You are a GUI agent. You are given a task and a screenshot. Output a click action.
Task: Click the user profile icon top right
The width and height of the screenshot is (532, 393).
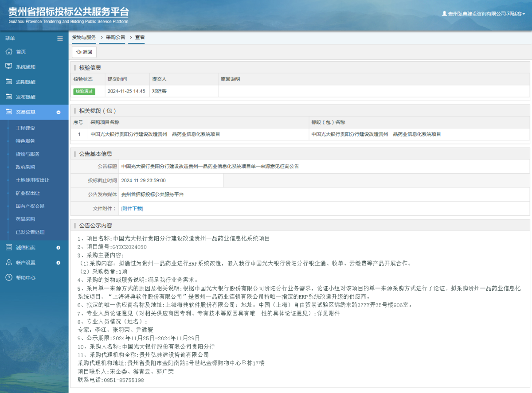pos(444,14)
